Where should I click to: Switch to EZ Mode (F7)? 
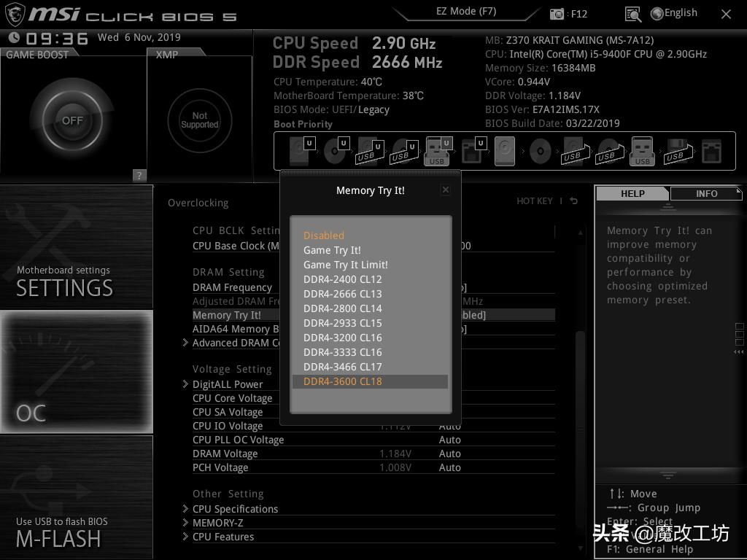pos(466,12)
